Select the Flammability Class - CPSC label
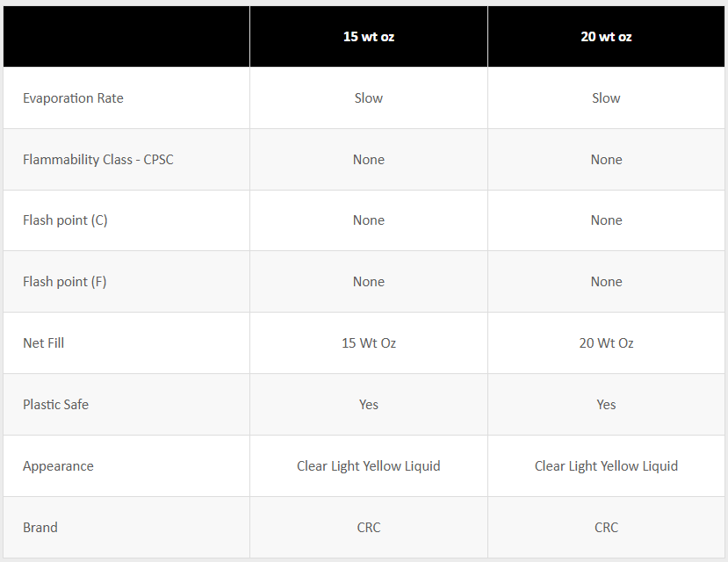Screen dimensions: 728x562 tap(98, 160)
